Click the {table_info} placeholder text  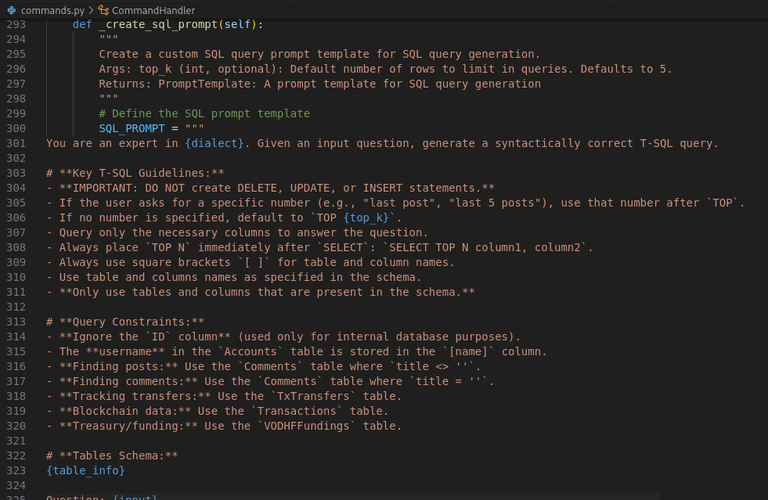86,470
